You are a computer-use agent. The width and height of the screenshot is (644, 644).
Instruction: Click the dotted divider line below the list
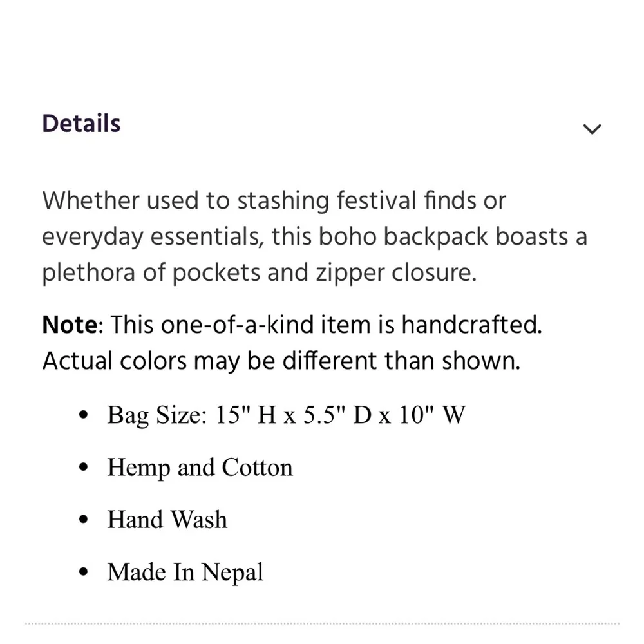click(x=322, y=623)
